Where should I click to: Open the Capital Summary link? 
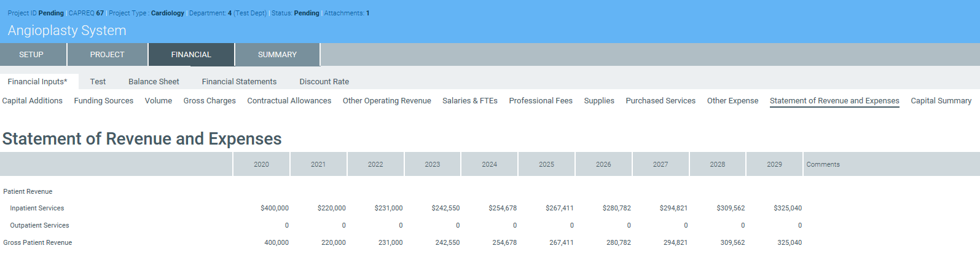(941, 101)
